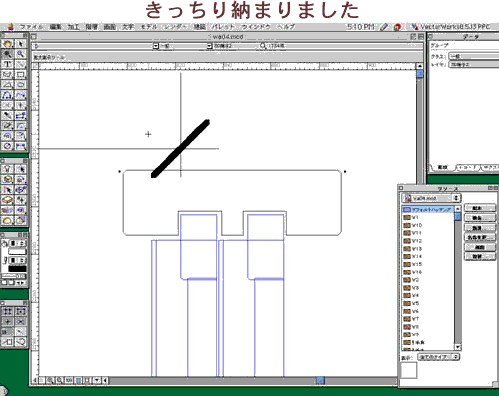499x396 pixels.
Task: Toggle the Distance snap constraint
Action: tap(21, 332)
